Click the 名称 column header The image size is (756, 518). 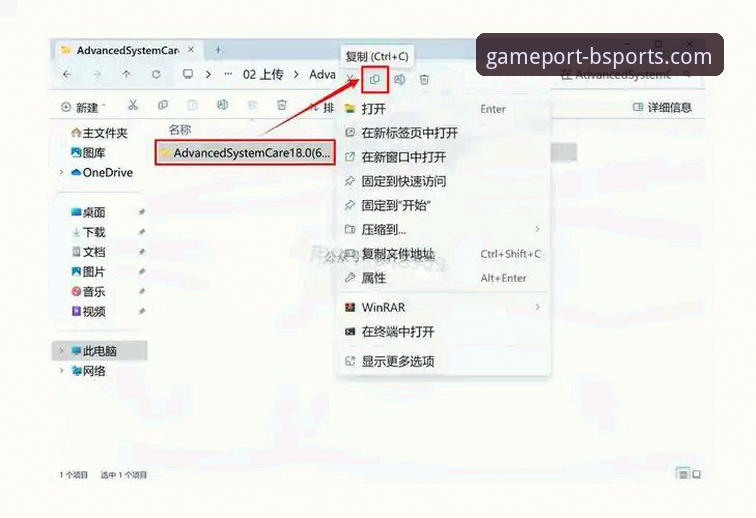point(180,129)
